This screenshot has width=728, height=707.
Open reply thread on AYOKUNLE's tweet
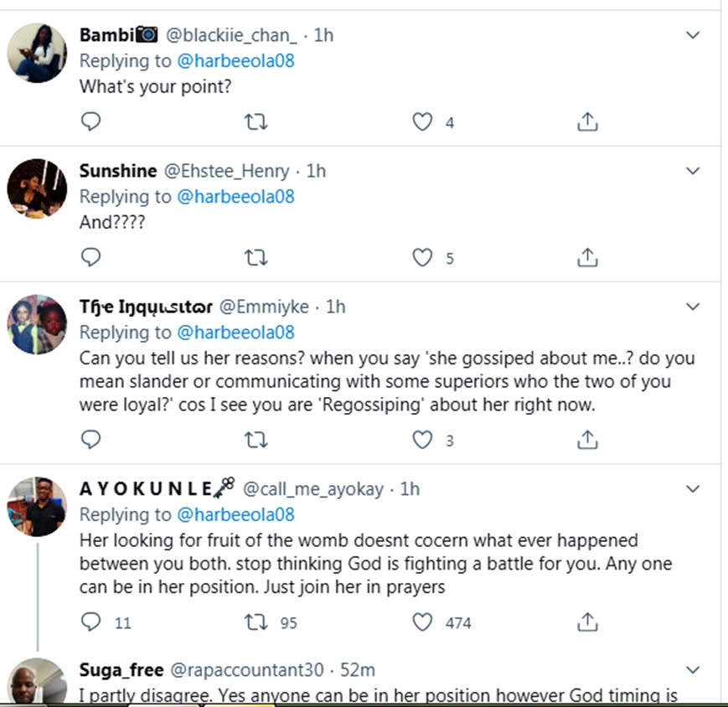(x=90, y=622)
